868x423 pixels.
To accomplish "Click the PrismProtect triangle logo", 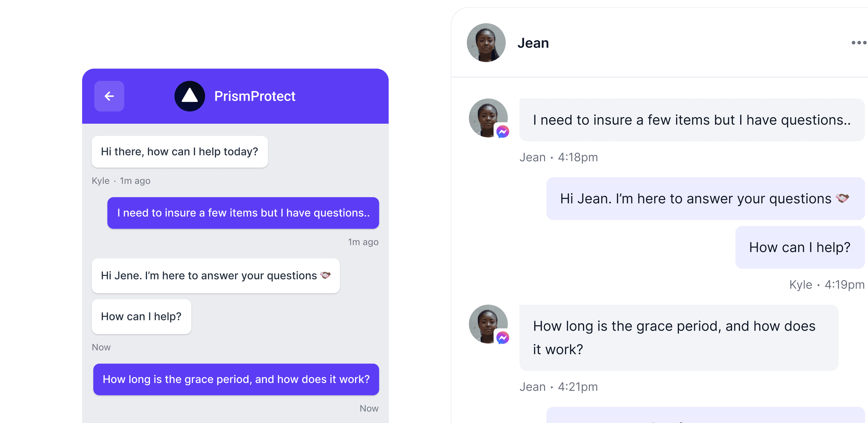I will (190, 96).
